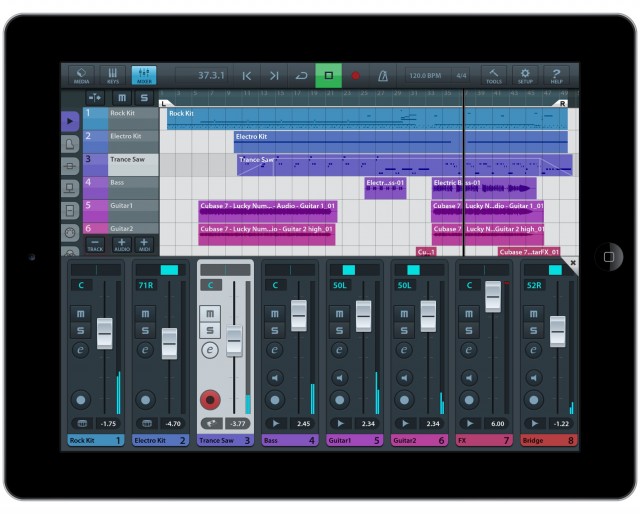Click the FX channel volume fader

(492, 295)
